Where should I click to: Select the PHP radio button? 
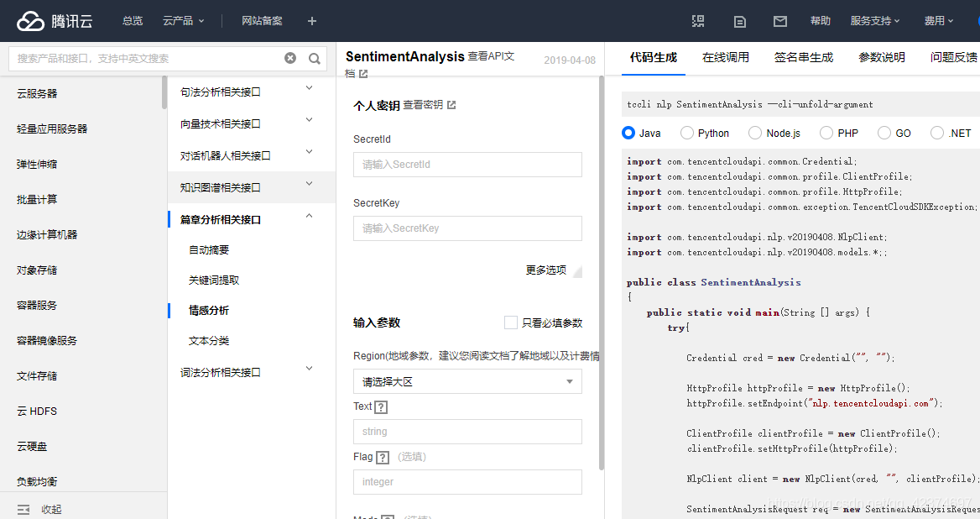[x=826, y=133]
